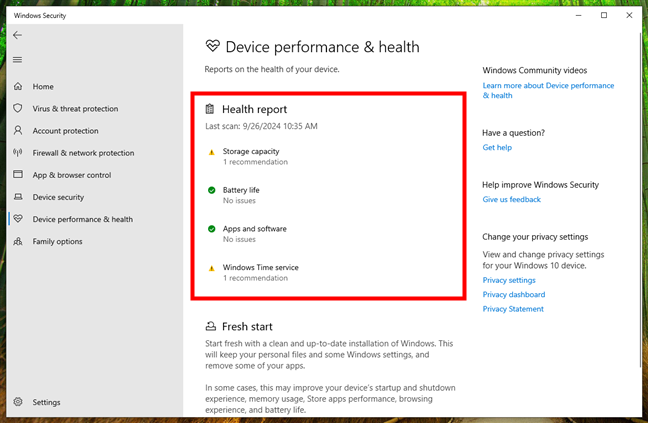Click the vertical scrollbar on right edge

coord(640,198)
